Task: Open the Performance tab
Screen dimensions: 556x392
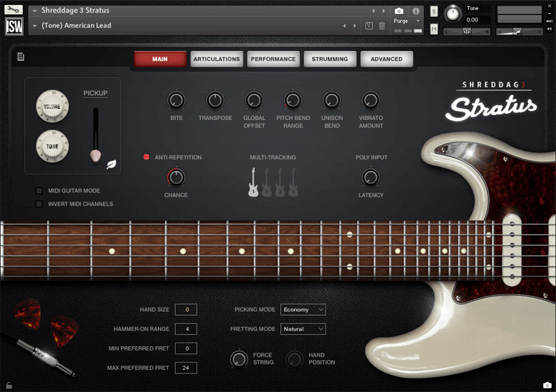Action: [274, 59]
